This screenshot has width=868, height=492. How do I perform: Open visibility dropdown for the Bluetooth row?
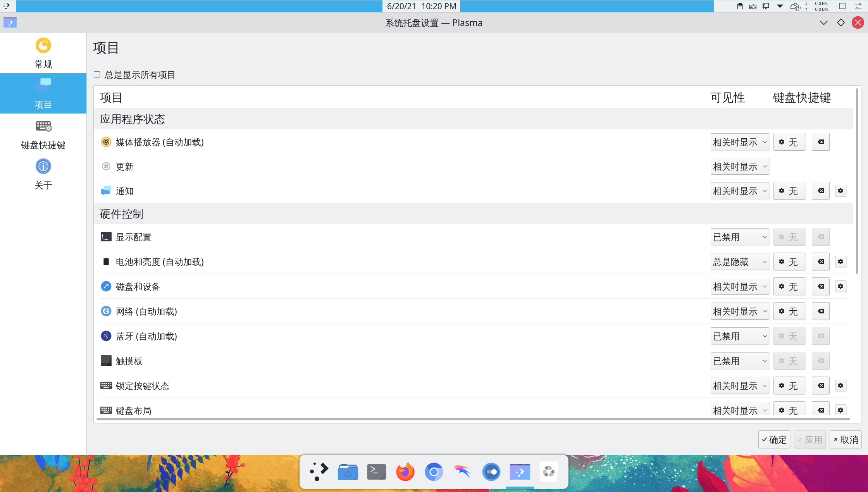(x=739, y=336)
